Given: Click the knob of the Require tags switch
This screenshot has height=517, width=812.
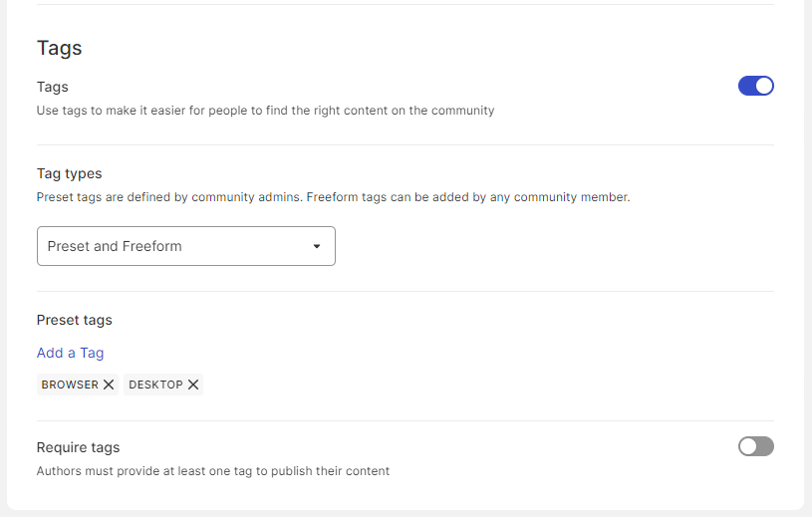Looking at the screenshot, I should click(747, 446).
